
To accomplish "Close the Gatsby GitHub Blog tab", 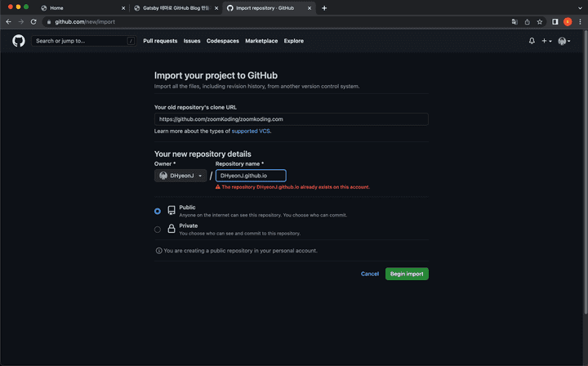I will point(216,8).
